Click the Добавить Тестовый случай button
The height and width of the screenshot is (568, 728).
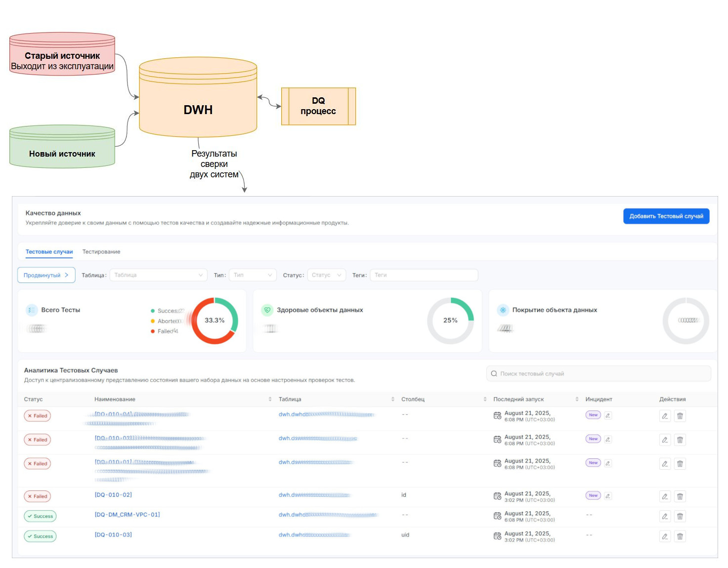(x=666, y=216)
